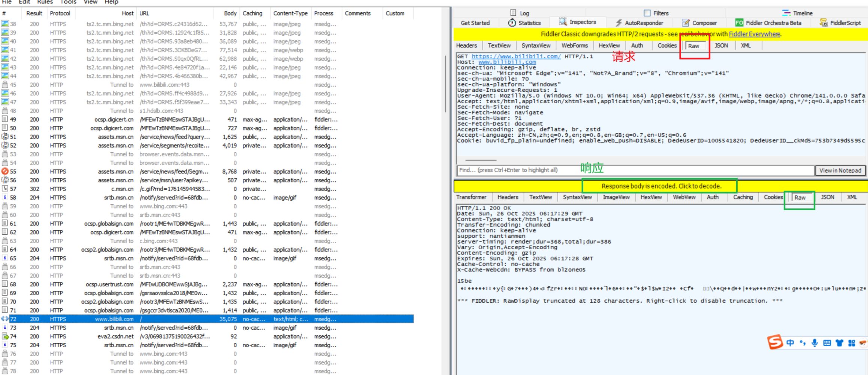Viewport: 868px width, 375px height.
Task: Select eva2.csdn.net session row
Action: pyautogui.click(x=207, y=336)
